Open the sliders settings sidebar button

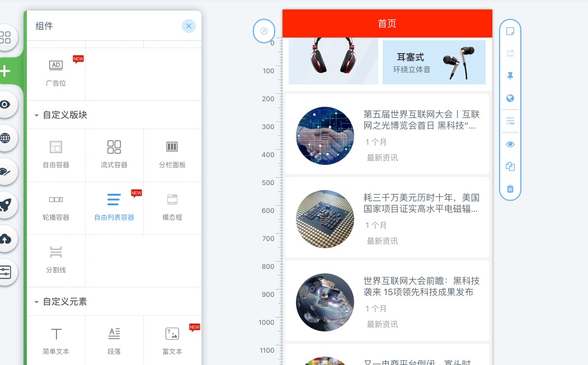[5, 272]
